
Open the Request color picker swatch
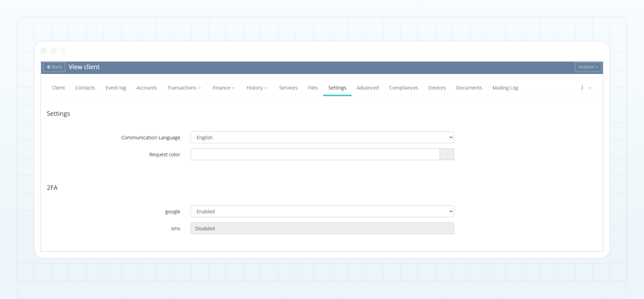click(x=447, y=154)
